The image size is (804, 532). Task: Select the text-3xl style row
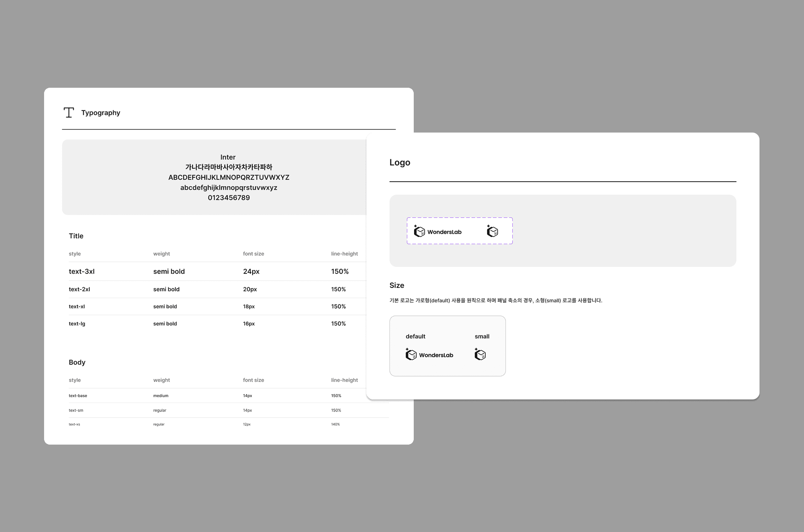pyautogui.click(x=82, y=271)
